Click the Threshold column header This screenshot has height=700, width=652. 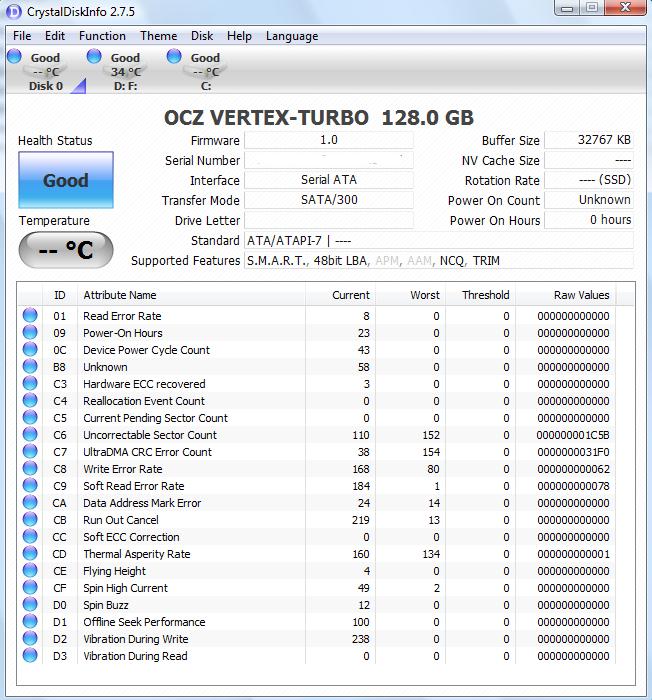[x=481, y=295]
